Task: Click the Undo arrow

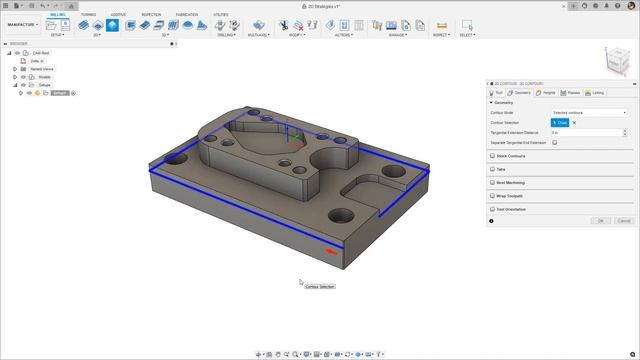Action: point(42,6)
